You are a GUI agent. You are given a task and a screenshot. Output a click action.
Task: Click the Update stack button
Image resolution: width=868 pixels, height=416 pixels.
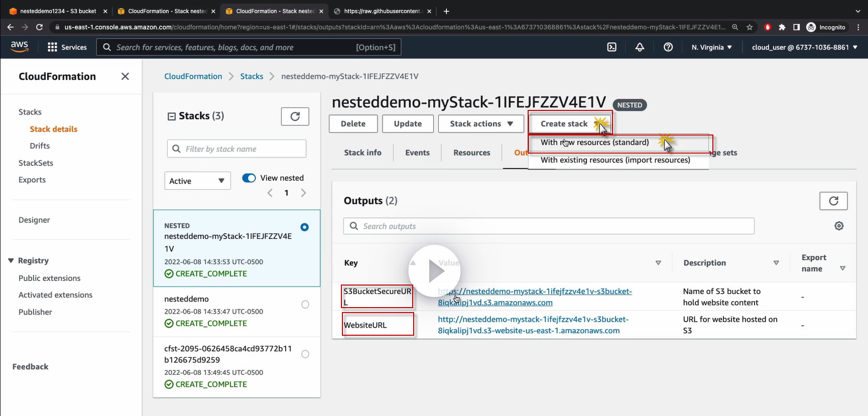pos(408,124)
